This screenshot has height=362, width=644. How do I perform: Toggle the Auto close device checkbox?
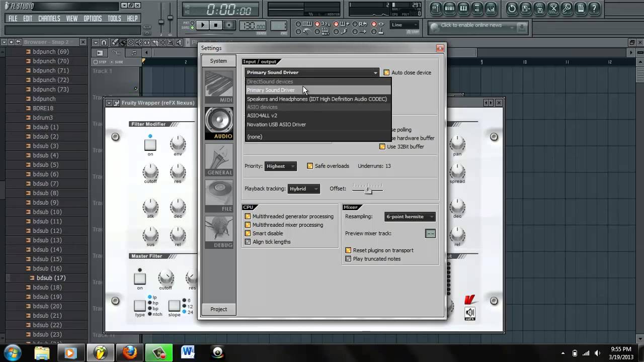point(387,72)
